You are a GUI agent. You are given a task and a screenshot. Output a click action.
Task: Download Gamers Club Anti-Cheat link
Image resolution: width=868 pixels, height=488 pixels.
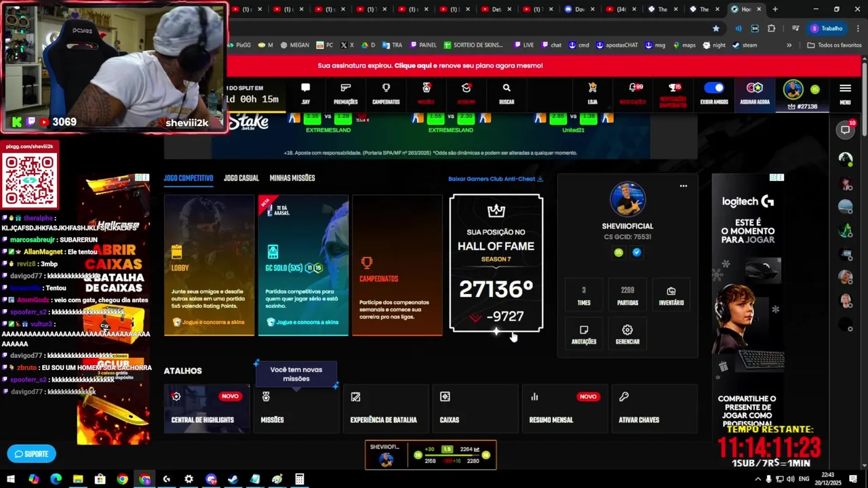pos(496,179)
